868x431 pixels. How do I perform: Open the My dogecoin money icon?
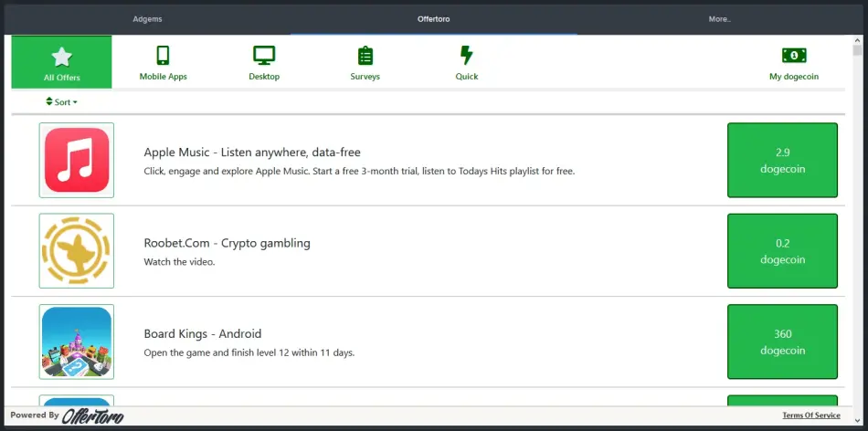tap(794, 56)
